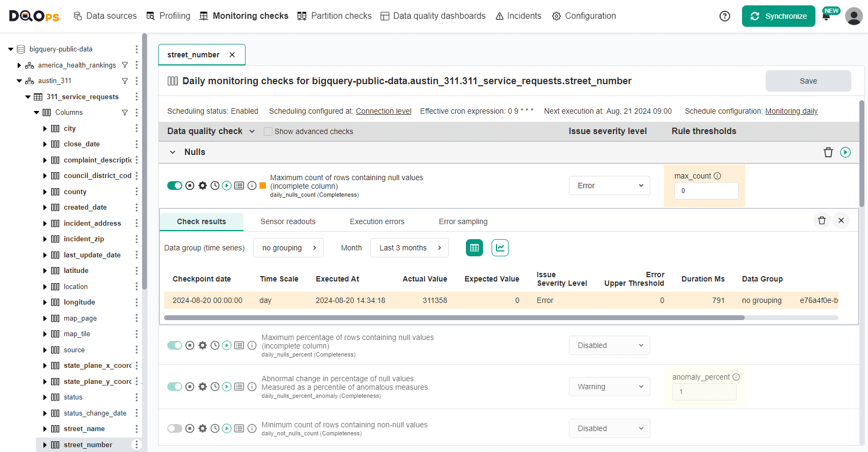Expand the city column node

click(45, 129)
